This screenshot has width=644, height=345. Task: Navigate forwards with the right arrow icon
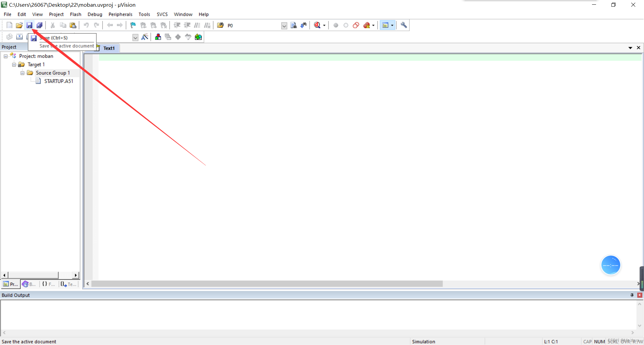pos(120,25)
